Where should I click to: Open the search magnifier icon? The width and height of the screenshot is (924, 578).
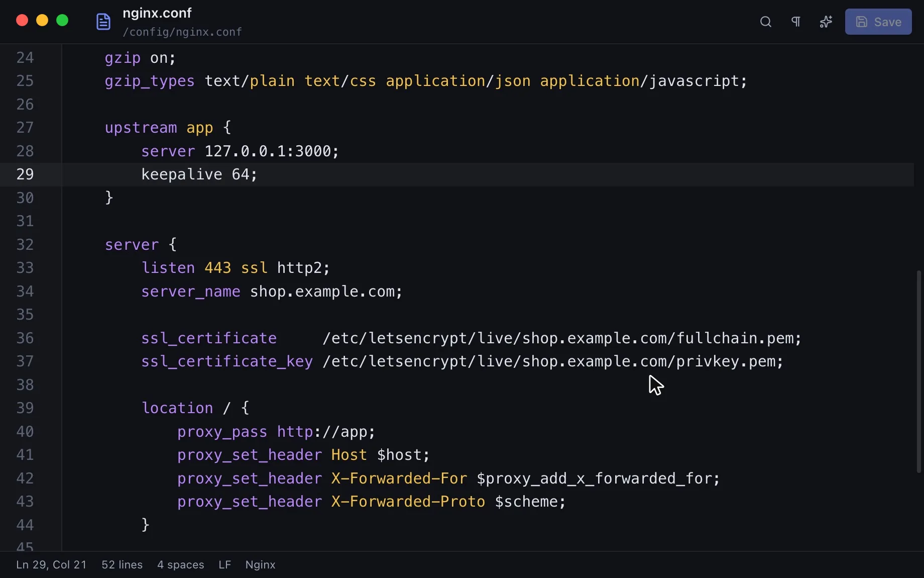coord(765,22)
